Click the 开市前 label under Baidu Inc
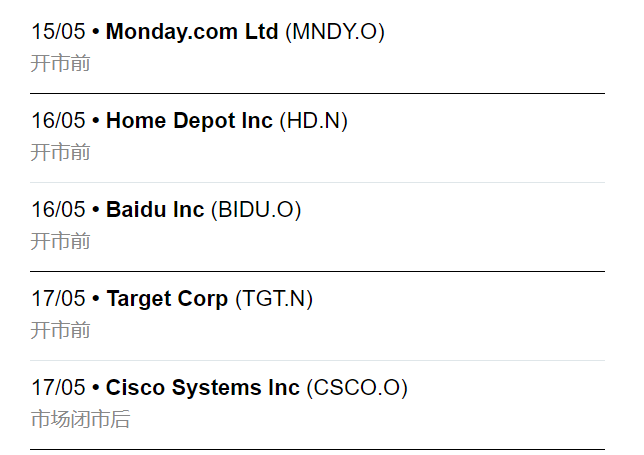This screenshot has width=644, height=455. tap(60, 241)
